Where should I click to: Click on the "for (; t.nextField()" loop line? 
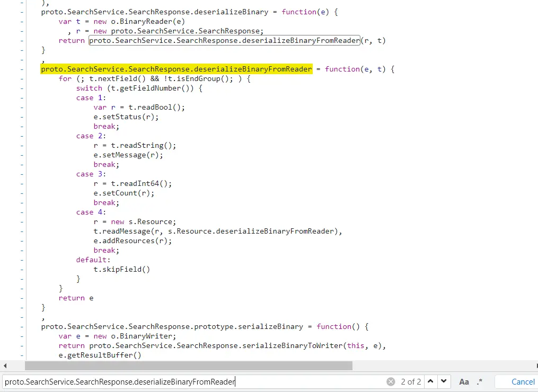pyautogui.click(x=155, y=78)
